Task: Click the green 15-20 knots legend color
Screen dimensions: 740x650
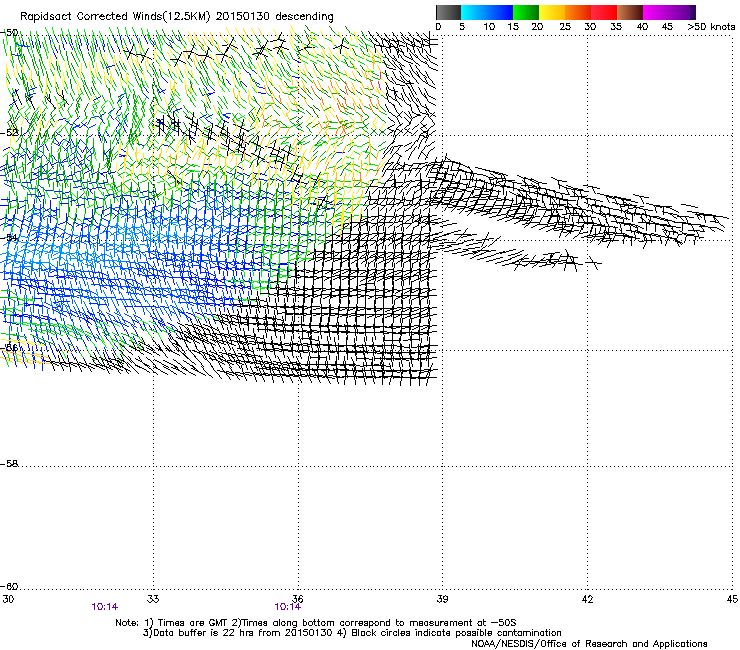Action: (x=526, y=12)
